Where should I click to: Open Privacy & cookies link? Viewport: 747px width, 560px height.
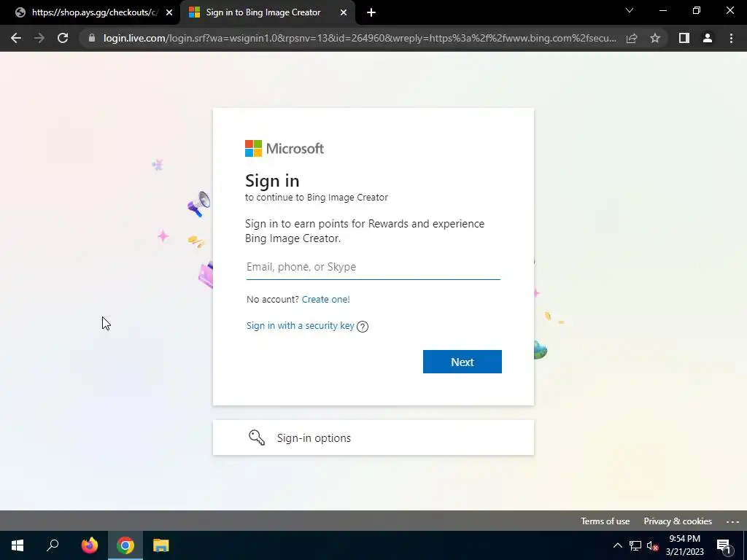678,521
